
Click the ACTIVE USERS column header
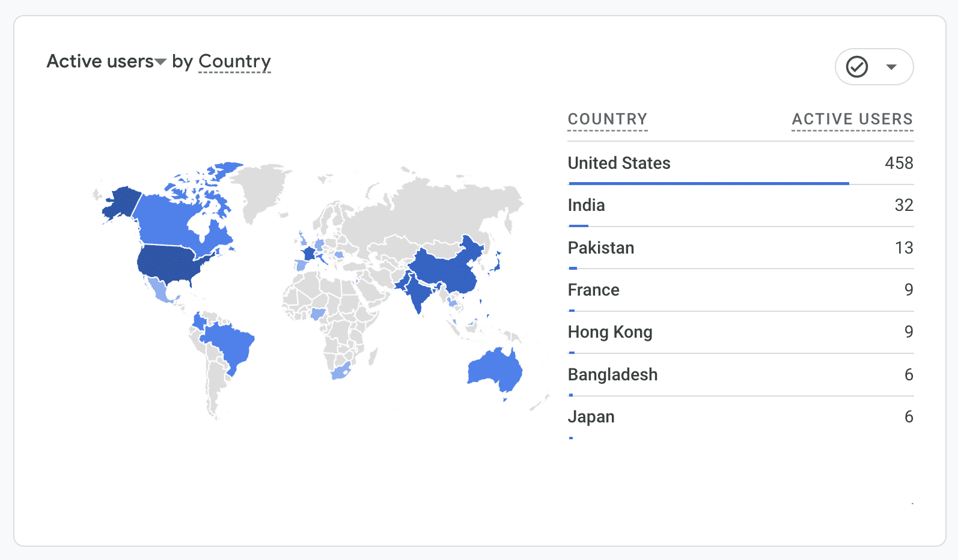(x=852, y=119)
